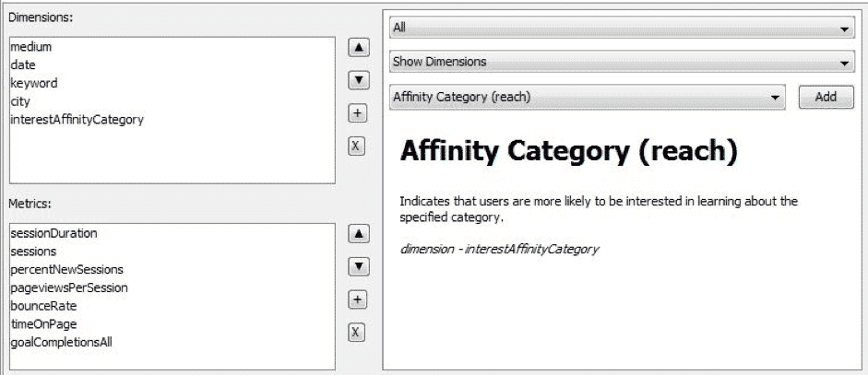The height and width of the screenshot is (375, 868).
Task: Open Affinity Category (reach) dropdown
Action: point(587,97)
